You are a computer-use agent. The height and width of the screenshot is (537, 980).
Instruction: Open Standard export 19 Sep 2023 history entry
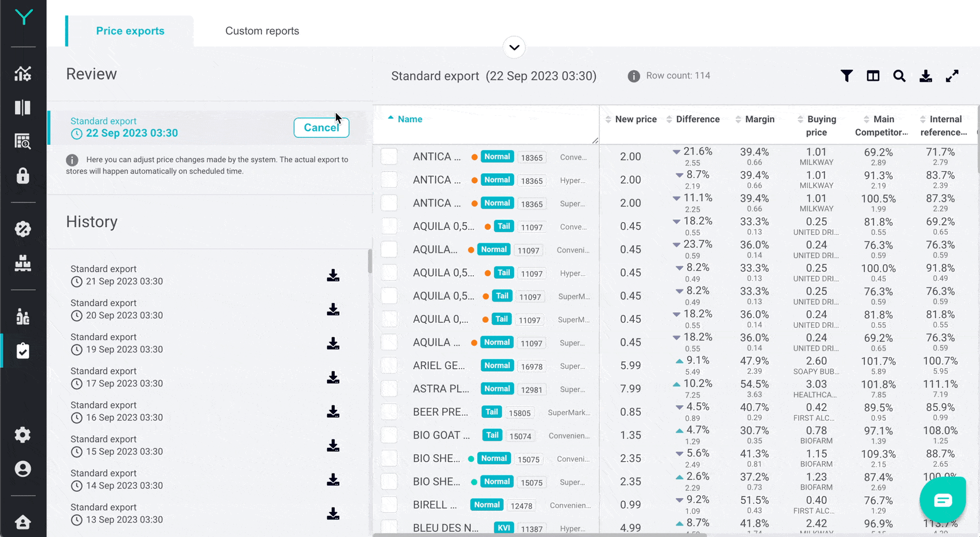(x=116, y=343)
